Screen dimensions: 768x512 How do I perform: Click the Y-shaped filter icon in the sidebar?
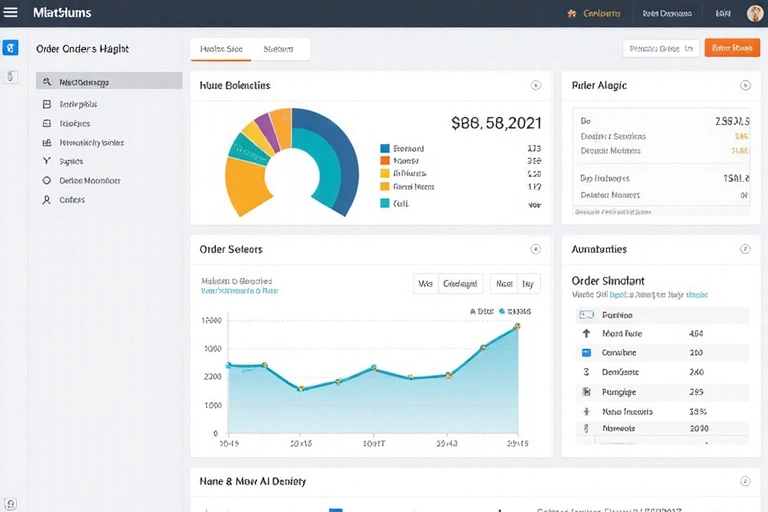point(47,161)
